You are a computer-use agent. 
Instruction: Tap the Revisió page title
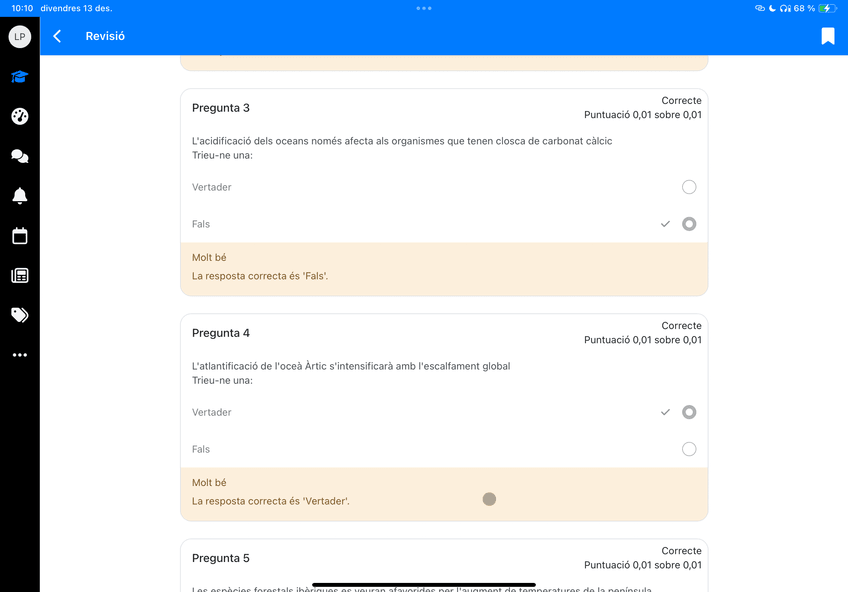[x=105, y=36]
